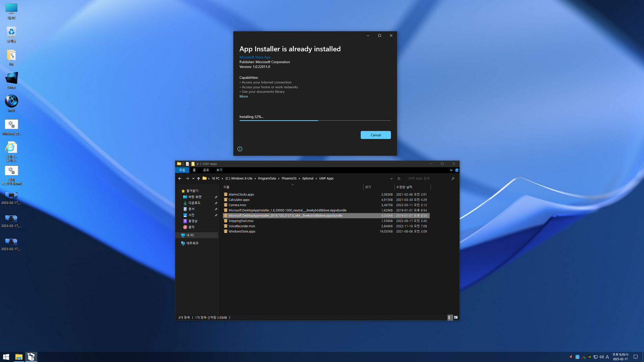Click File Explorer taskbar icon
The image size is (644, 362).
tap(19, 357)
